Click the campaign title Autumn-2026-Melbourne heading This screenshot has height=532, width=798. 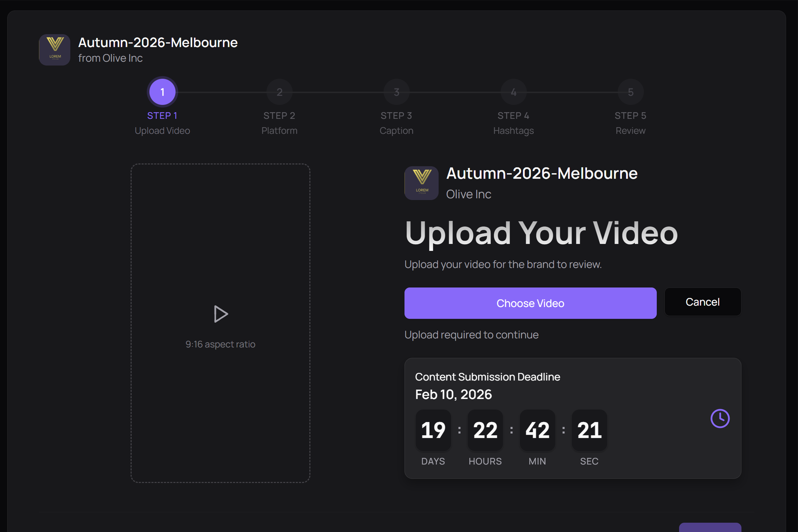click(x=158, y=42)
